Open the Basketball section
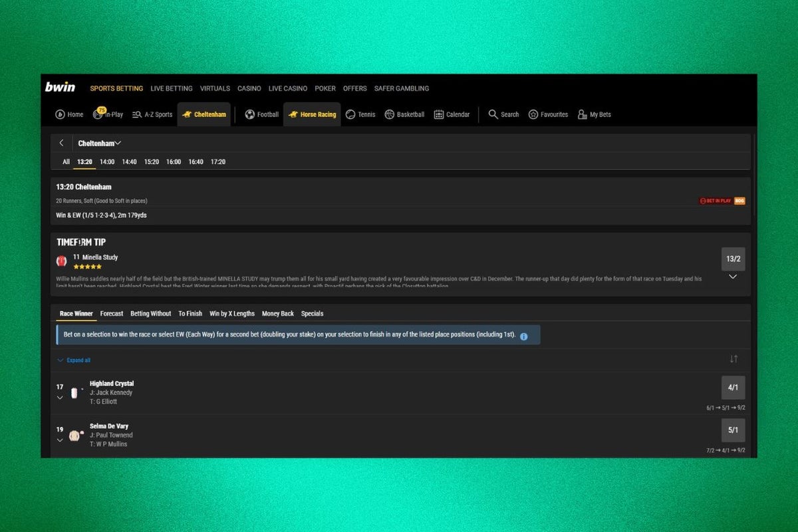Viewport: 798px width, 532px height. pos(390,114)
